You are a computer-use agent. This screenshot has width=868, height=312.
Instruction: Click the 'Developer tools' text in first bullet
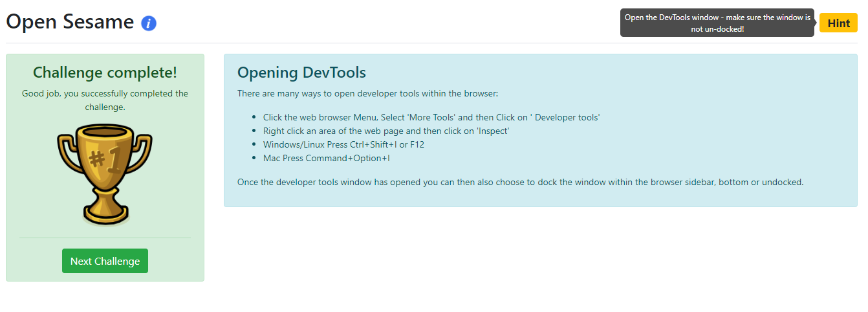tap(567, 117)
